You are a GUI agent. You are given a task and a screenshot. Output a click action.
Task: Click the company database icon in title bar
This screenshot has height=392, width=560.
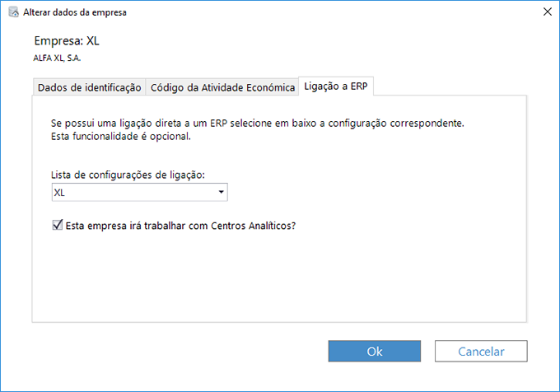pos(13,12)
